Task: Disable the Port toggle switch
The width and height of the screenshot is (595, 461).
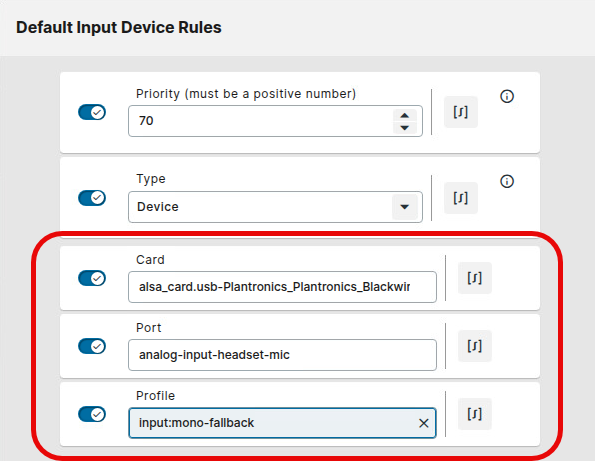Action: pos(92,346)
